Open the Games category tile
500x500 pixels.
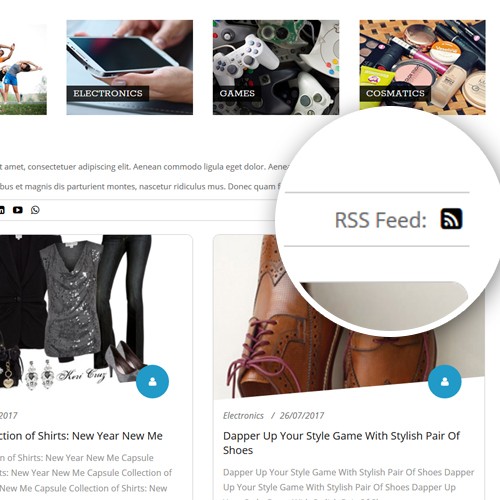pos(276,67)
